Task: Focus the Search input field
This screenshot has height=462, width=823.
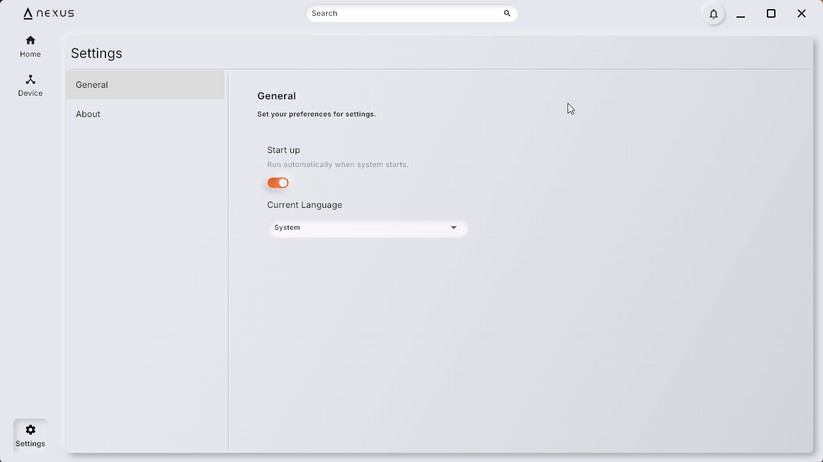Action: [406, 14]
